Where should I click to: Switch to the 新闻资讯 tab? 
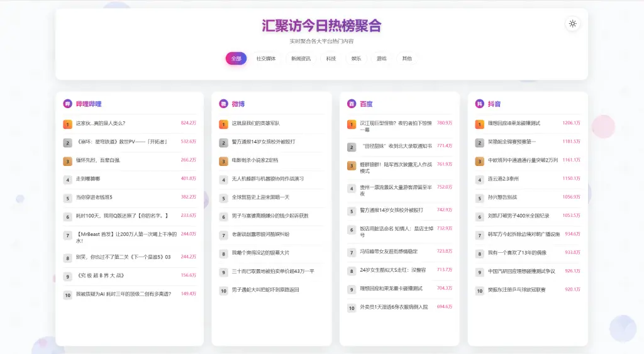pos(301,58)
